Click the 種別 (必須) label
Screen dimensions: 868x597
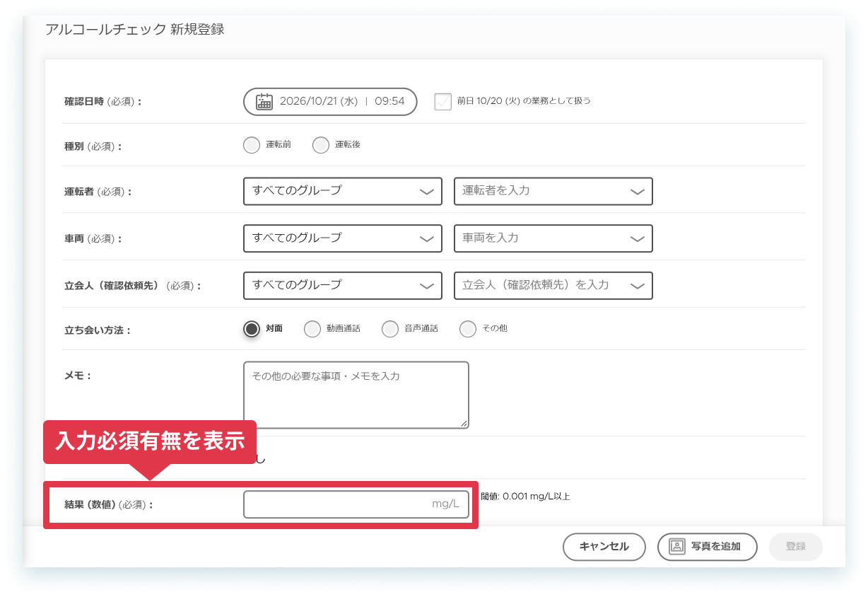(93, 146)
